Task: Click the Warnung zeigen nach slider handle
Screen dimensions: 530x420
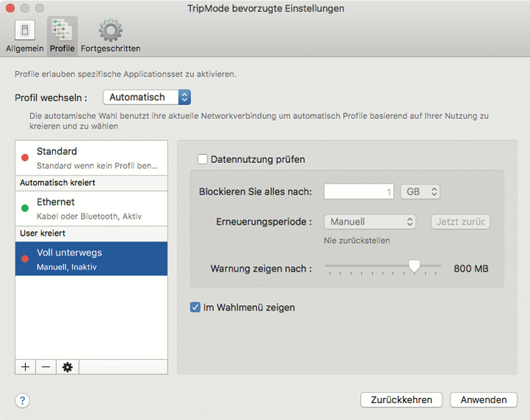Action: point(415,267)
